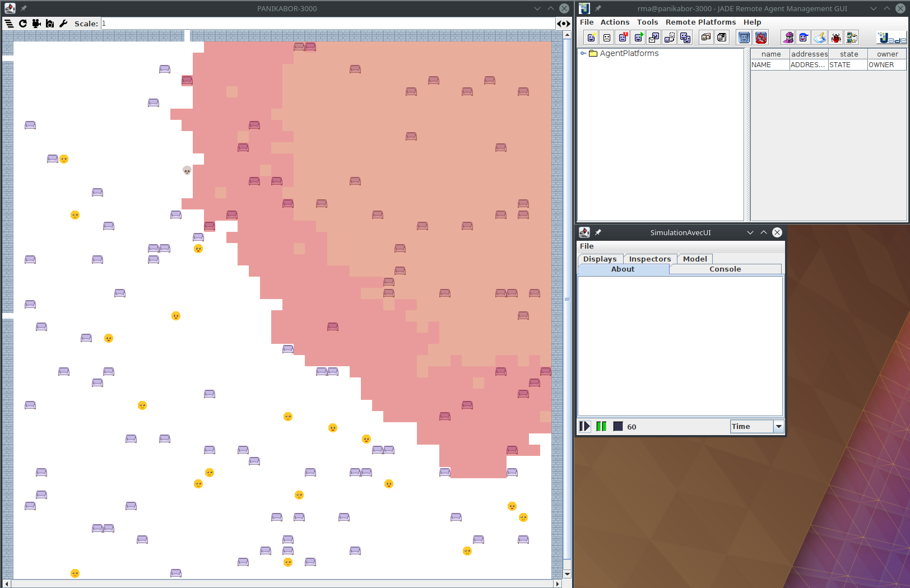The height and width of the screenshot is (588, 910).
Task: Click the state column header
Action: click(848, 54)
